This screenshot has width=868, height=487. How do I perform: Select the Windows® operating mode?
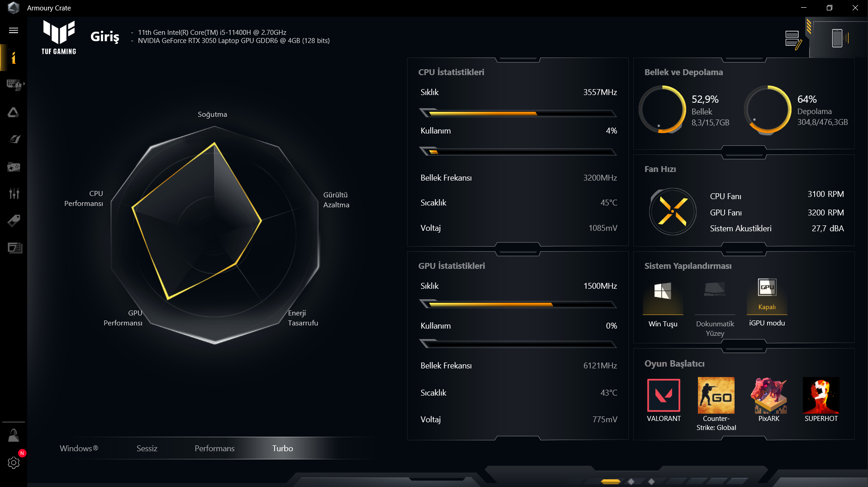(79, 448)
